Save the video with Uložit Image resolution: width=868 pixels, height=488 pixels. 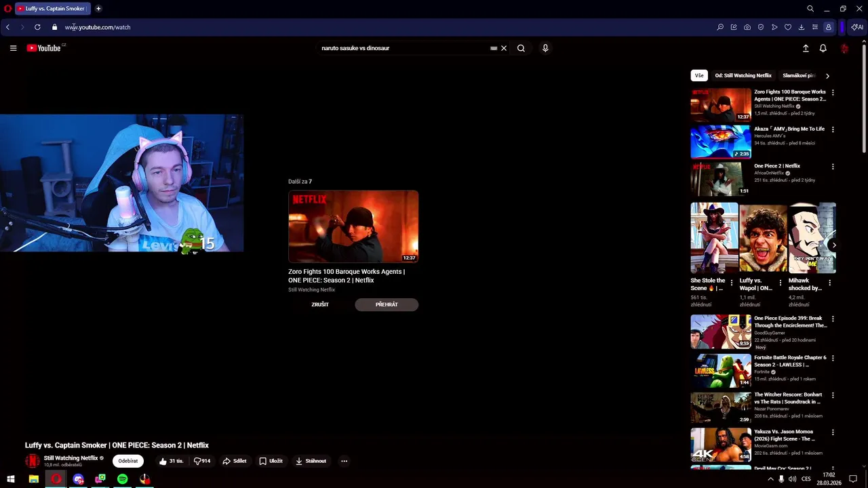[271, 461]
